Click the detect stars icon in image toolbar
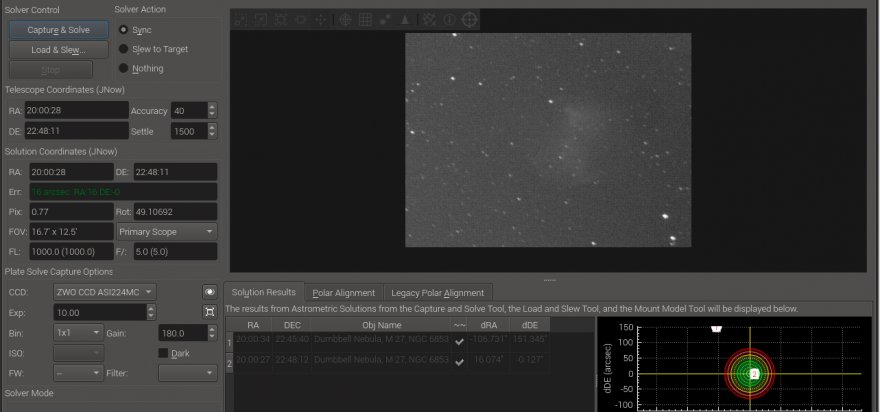 (384, 19)
